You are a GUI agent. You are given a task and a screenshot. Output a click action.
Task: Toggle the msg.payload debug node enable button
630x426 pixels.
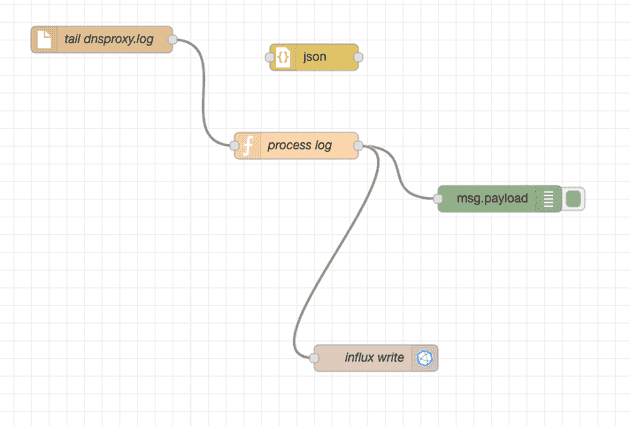(x=573, y=199)
